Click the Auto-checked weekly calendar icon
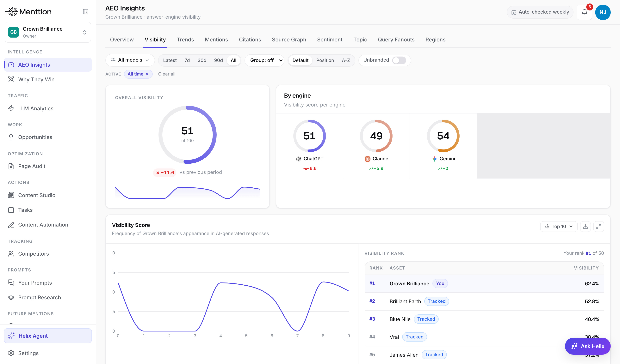This screenshot has width=620, height=364. pyautogui.click(x=514, y=12)
